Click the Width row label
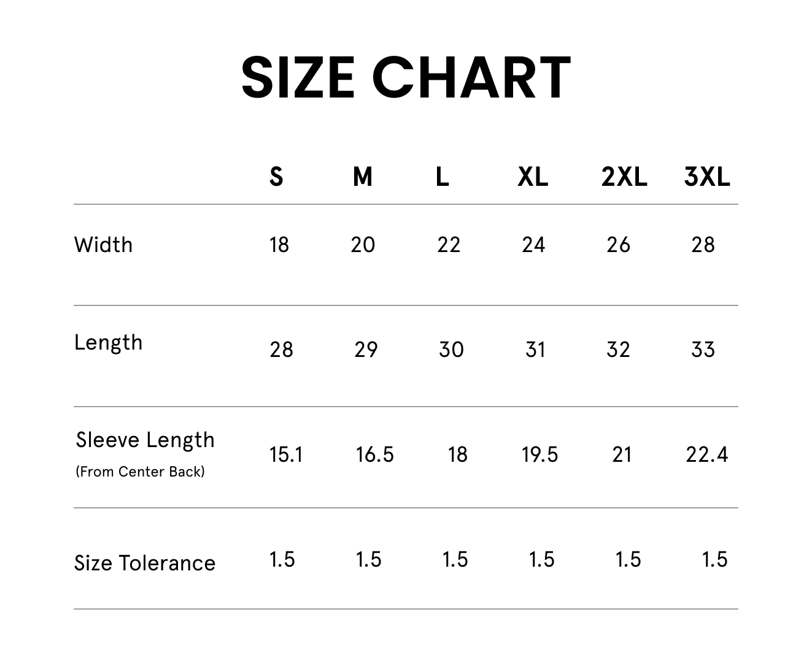Screen dimensions: 812x655 click(x=103, y=245)
